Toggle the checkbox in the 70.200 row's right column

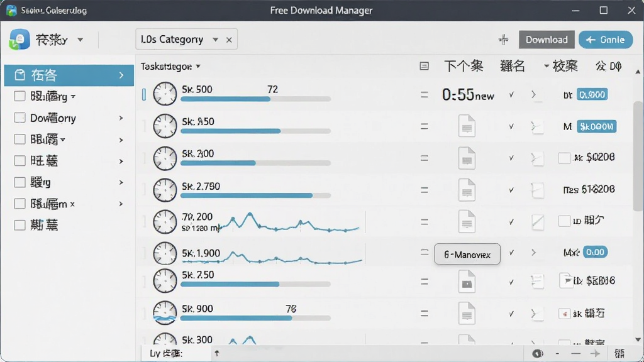pos(564,221)
